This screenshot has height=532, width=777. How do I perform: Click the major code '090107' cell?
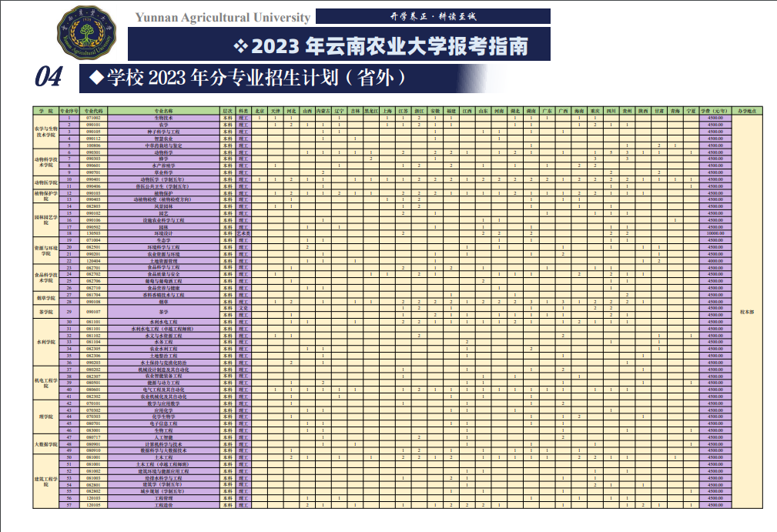point(93,312)
